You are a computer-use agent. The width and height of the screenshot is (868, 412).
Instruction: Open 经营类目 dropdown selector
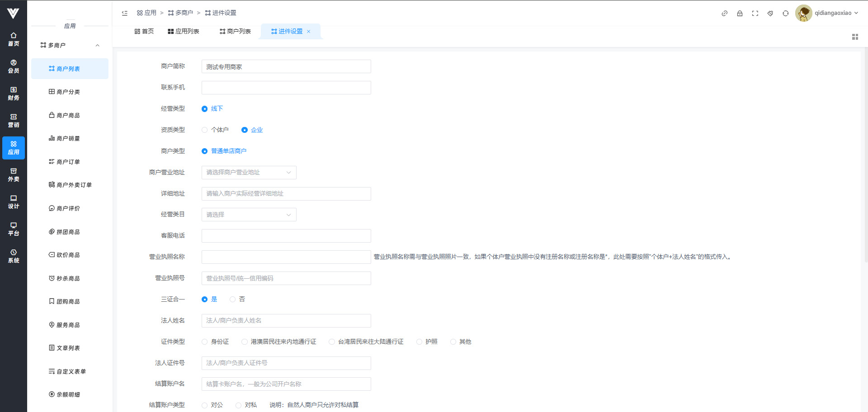[249, 215]
